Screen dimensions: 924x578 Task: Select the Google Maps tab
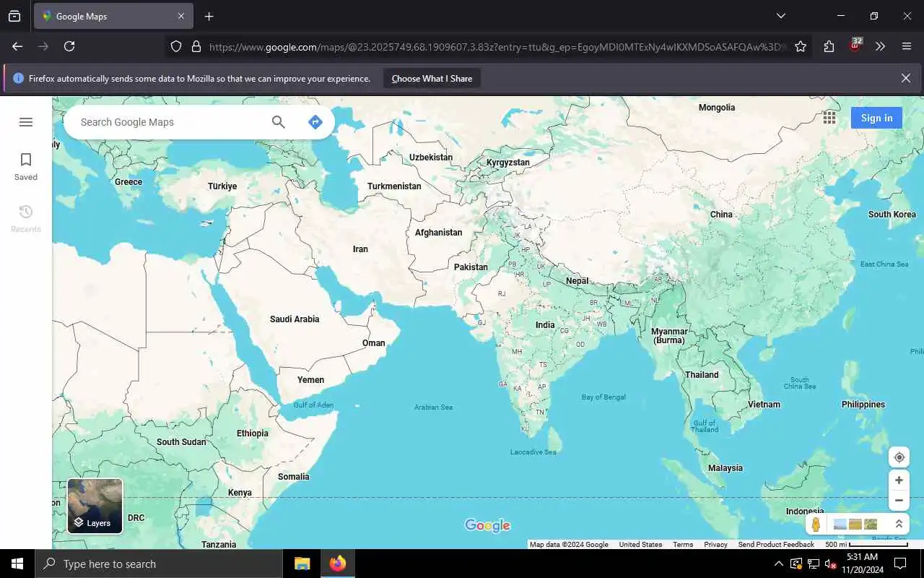point(112,16)
